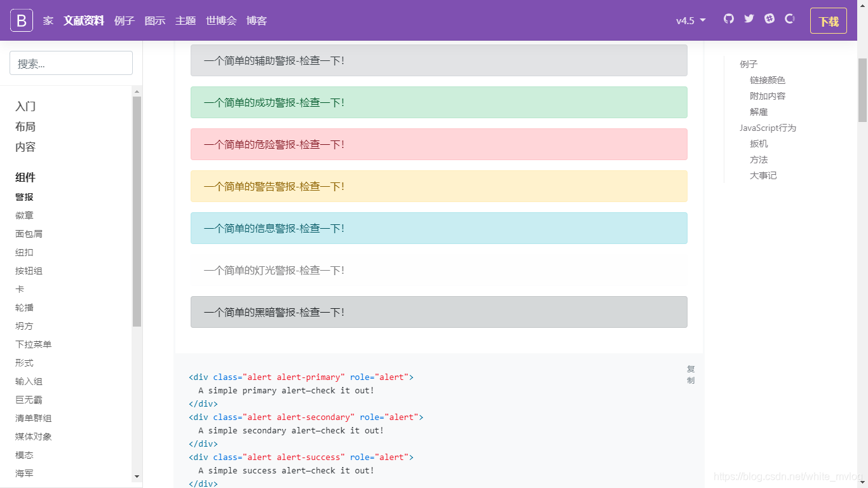Jump to 扳机 in page contents
The width and height of the screenshot is (868, 488).
pyautogui.click(x=759, y=144)
